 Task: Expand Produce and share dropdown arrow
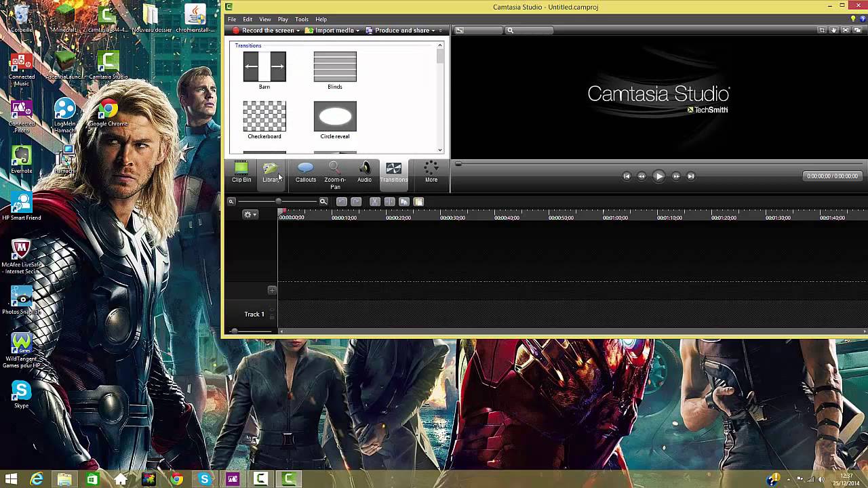coord(433,30)
